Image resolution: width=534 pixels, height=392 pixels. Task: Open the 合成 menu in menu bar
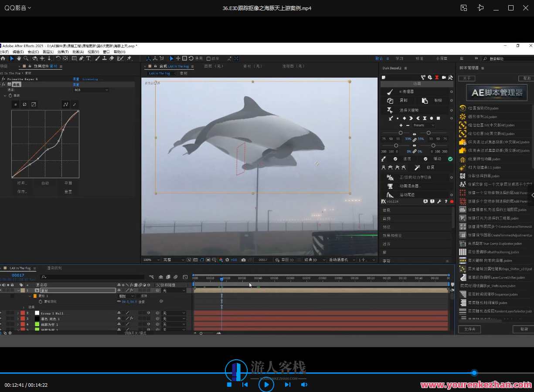(34, 52)
